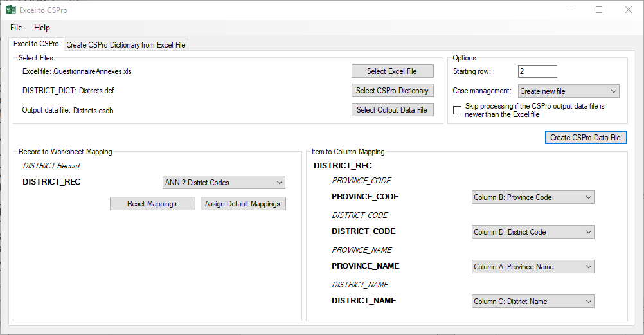Click the Excel to CSPro app icon in title bar

[11, 10]
